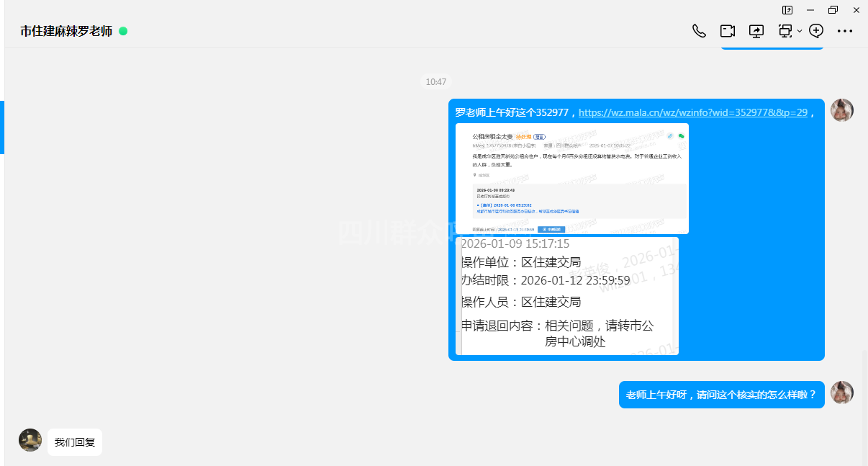Viewport: 868px width, 466px height.
Task: Open the 操作单位 区住建交局 screenshot image
Action: pyautogui.click(x=568, y=296)
